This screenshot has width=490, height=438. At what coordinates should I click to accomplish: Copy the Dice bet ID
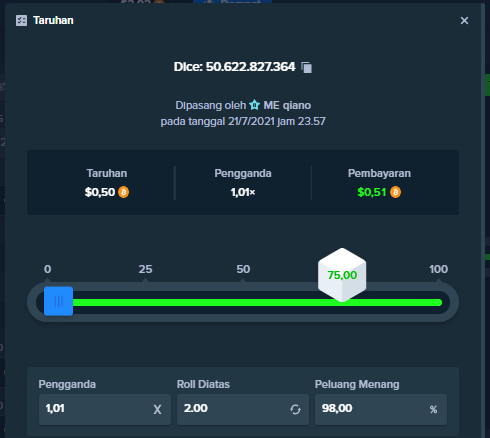pos(306,67)
